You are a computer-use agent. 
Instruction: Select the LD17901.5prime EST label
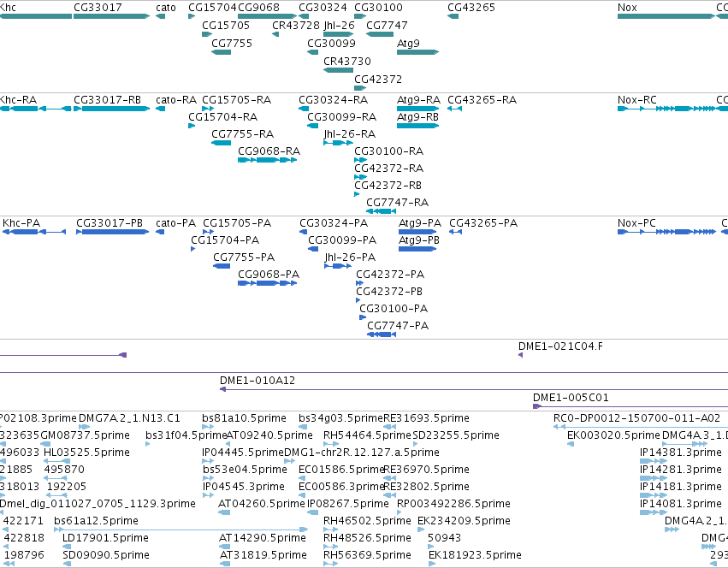pos(105,538)
